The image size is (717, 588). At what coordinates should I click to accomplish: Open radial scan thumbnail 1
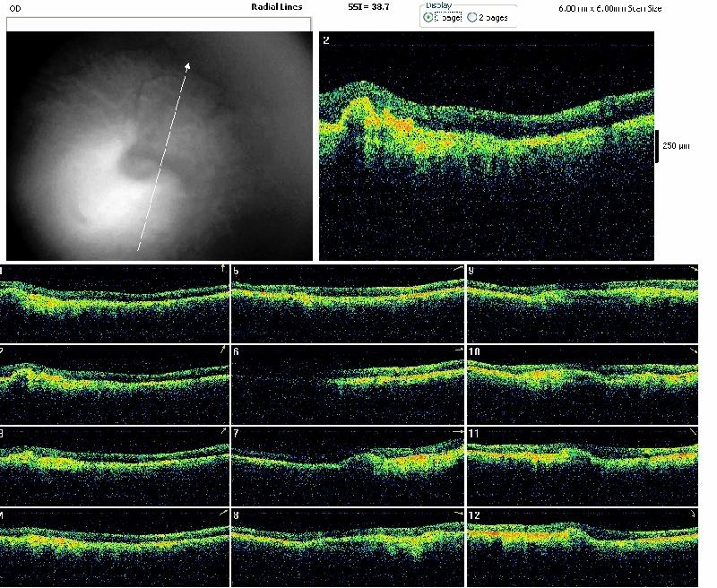115,304
